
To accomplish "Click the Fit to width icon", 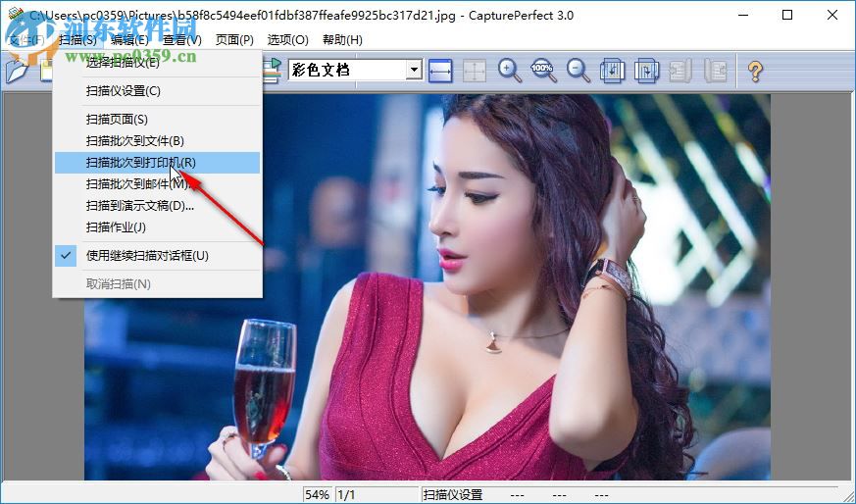I will click(440, 71).
